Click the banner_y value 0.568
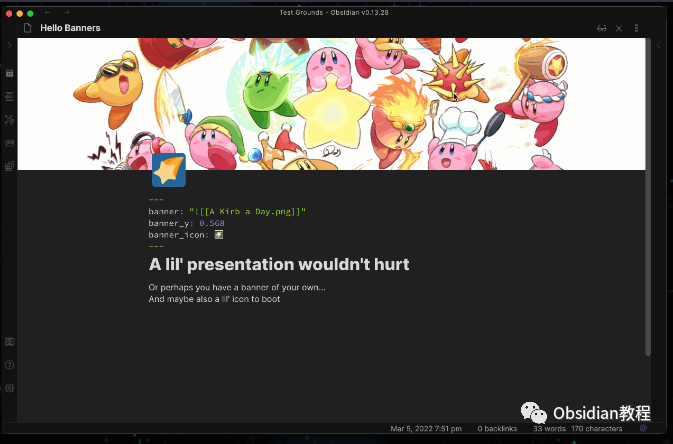 click(212, 223)
